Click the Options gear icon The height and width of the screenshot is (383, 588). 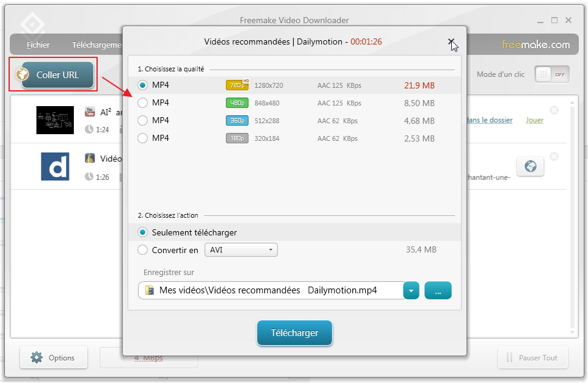tap(37, 357)
